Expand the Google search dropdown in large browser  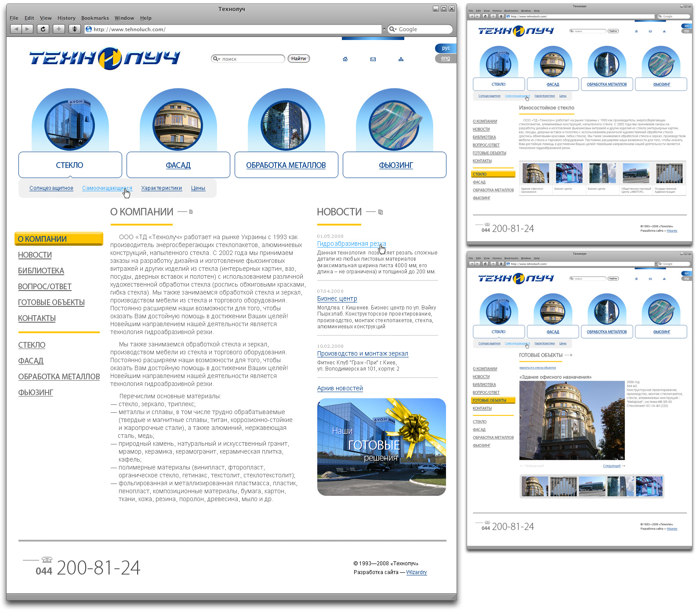tap(393, 29)
